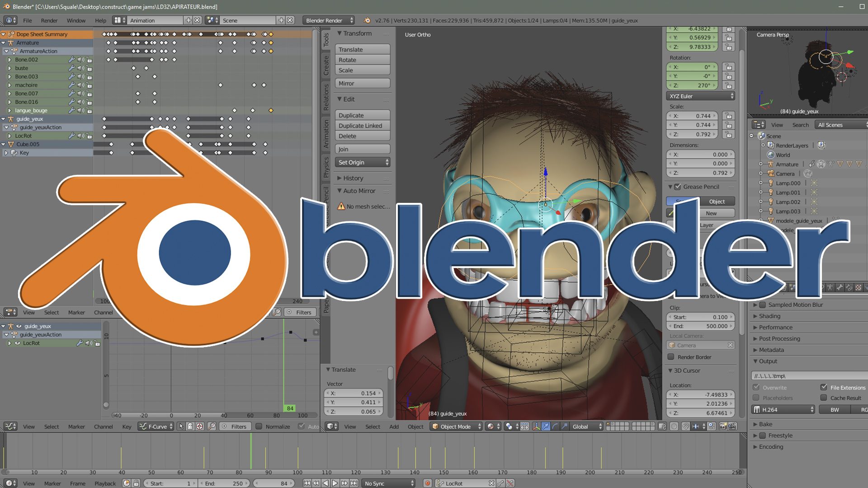Click the 3D View editor type icon
The image size is (868, 488).
tap(332, 427)
